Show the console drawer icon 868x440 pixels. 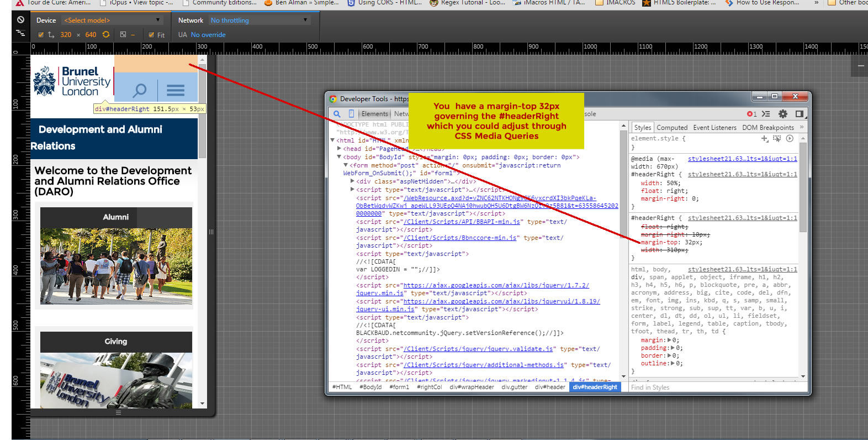point(766,114)
